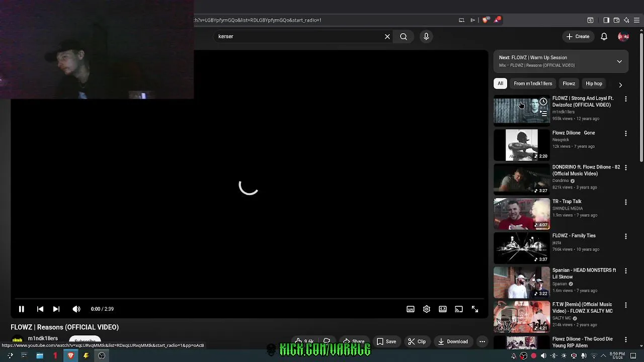The image size is (644, 362).
Task: Open Brave Shields lion icon in address bar
Action: point(485,20)
